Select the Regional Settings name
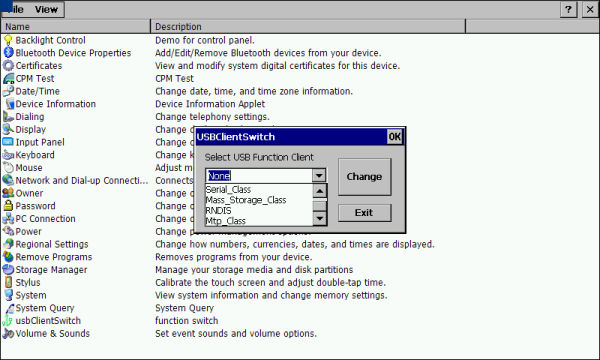 [52, 244]
